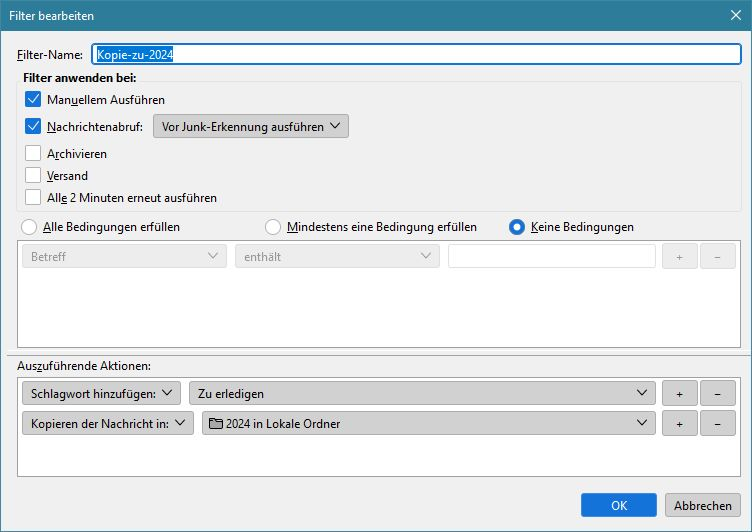Edit the Filter-Name text field
The width and height of the screenshot is (752, 532).
[416, 54]
